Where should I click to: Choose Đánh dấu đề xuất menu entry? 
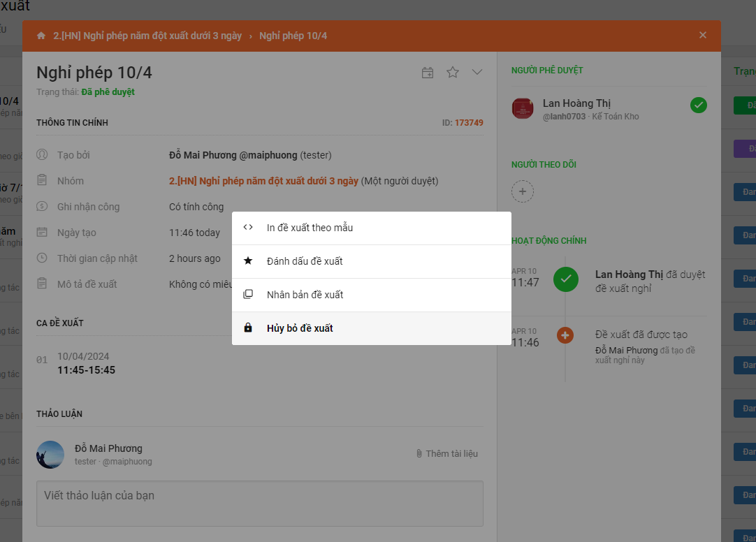[x=371, y=261]
